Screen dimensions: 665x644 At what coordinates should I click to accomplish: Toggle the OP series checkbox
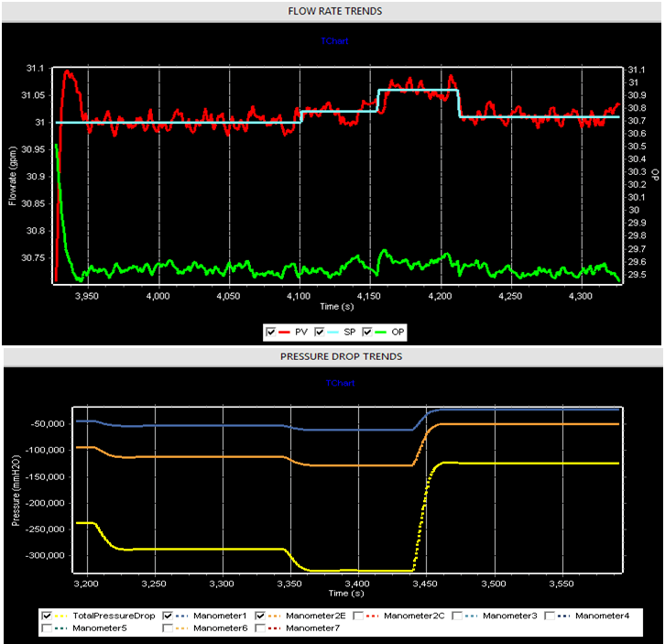370,331
